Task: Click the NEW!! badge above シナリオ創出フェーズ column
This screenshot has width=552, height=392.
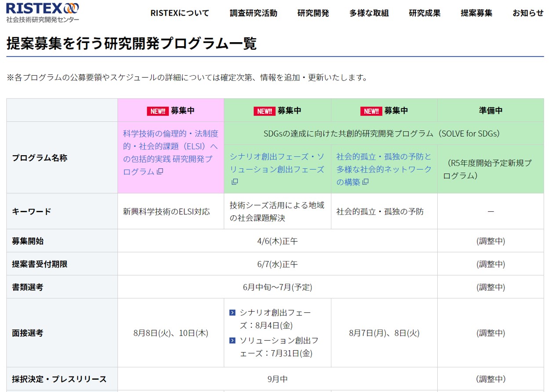Action: click(x=265, y=111)
